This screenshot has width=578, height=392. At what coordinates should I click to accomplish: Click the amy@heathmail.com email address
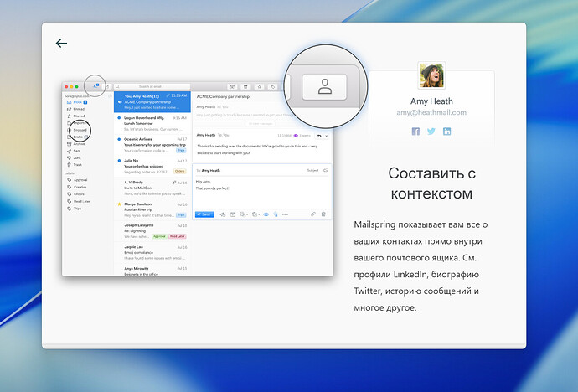pyautogui.click(x=431, y=112)
